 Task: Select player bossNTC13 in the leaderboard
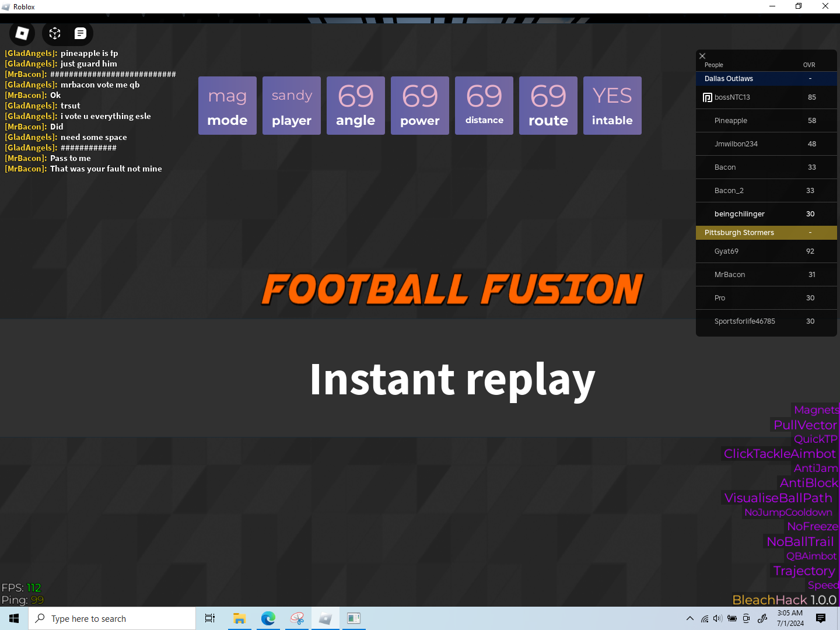click(766, 97)
